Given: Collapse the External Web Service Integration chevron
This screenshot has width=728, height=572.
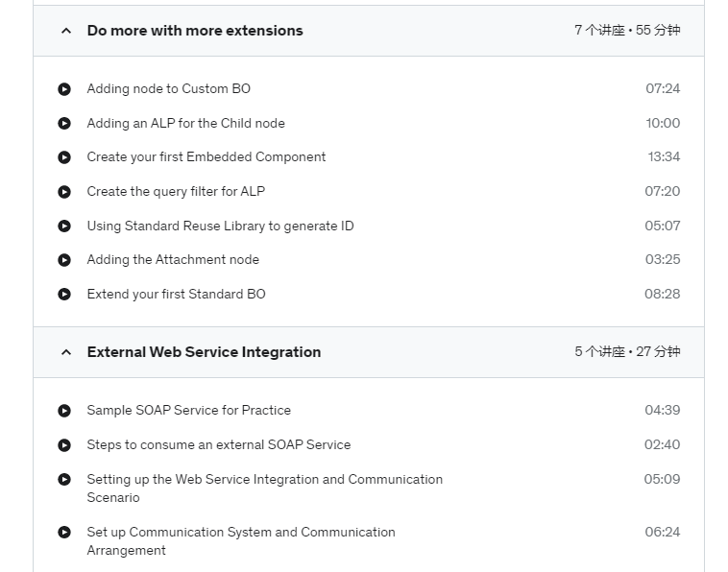Looking at the screenshot, I should pyautogui.click(x=66, y=352).
